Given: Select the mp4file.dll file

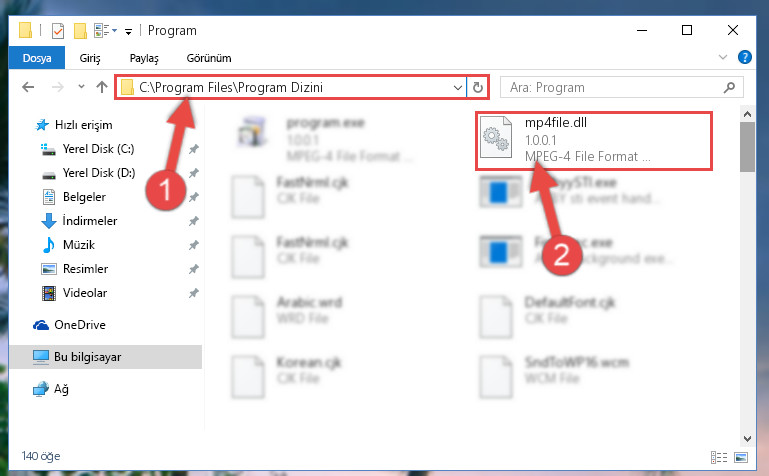Looking at the screenshot, I should (593, 141).
